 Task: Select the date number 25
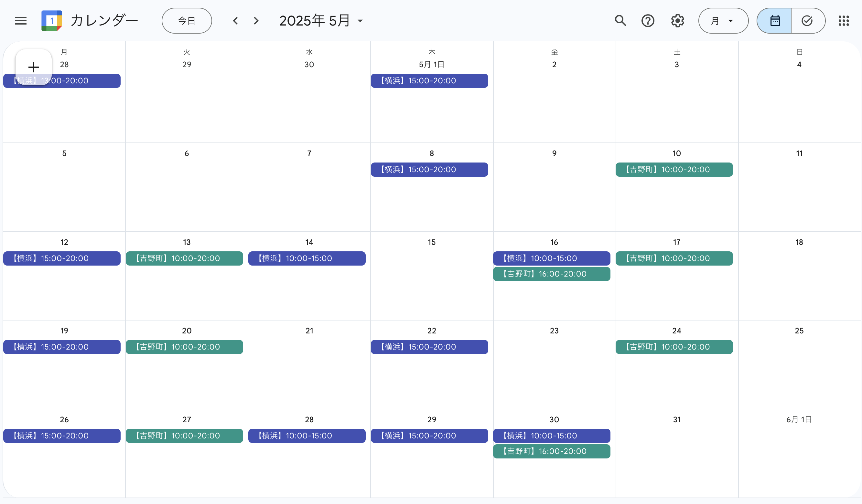click(799, 331)
